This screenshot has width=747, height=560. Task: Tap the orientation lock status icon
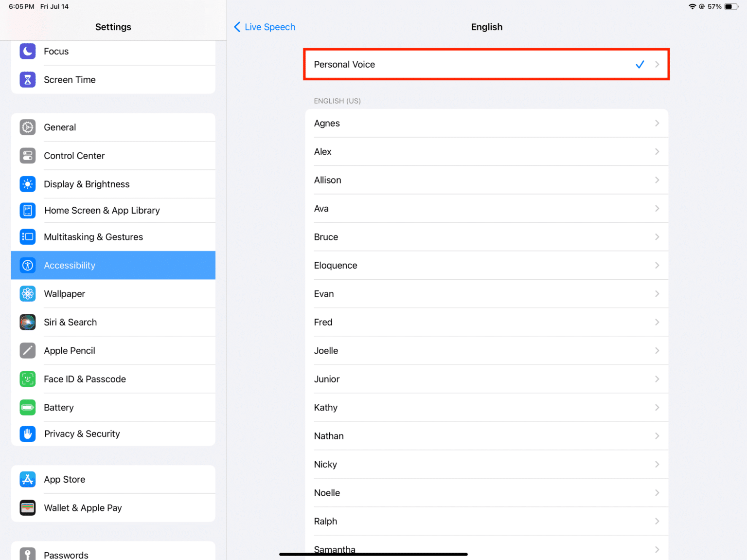tap(702, 6)
